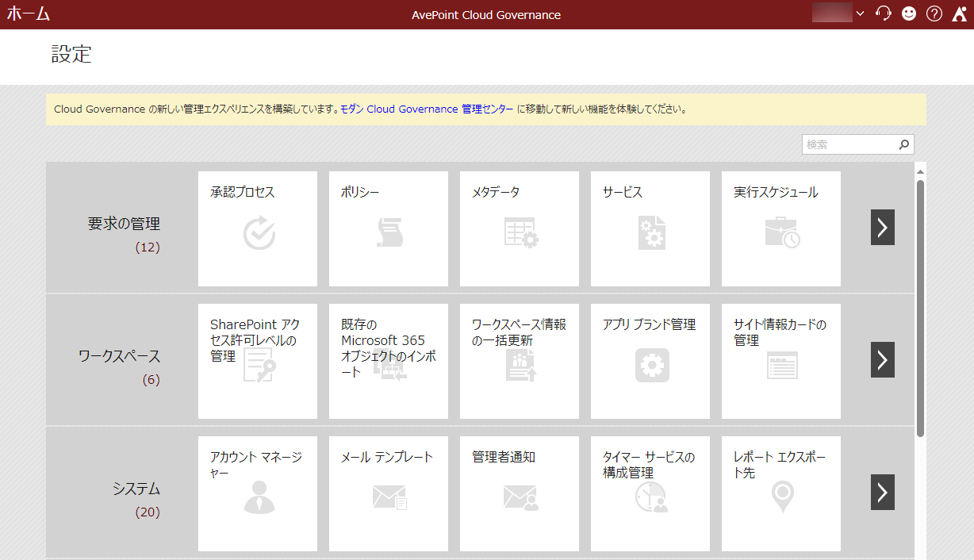Click the smiley feedback icon
The height and width of the screenshot is (560, 974).
[x=909, y=13]
